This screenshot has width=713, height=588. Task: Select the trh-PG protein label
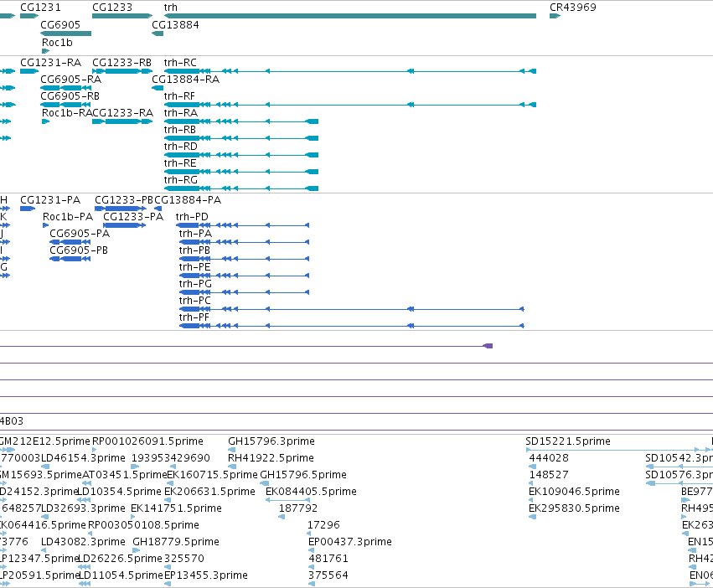[195, 284]
